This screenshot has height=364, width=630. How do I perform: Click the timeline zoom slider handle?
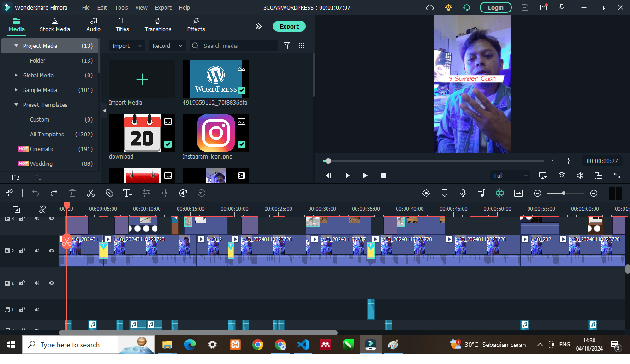tap(564, 193)
